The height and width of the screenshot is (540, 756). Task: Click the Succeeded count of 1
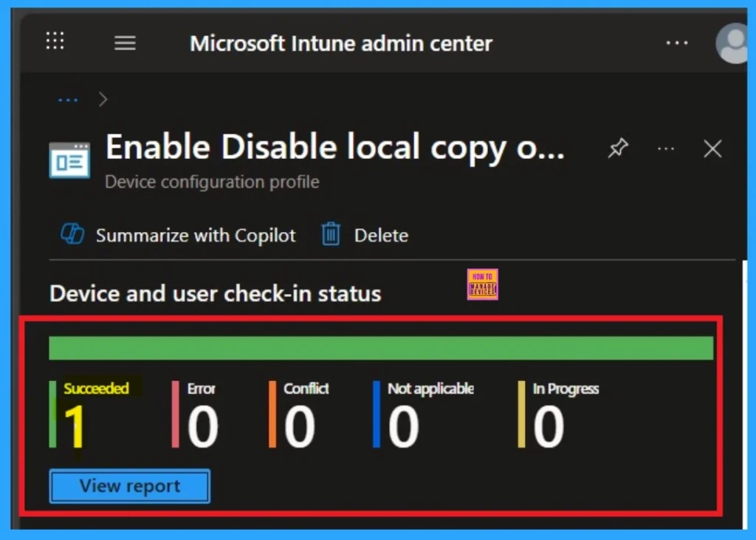click(75, 426)
